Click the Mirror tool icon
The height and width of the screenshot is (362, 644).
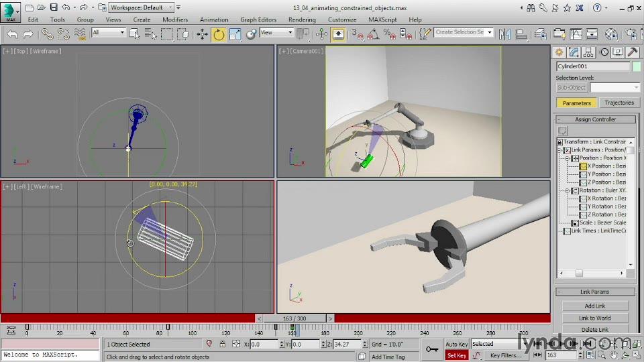(504, 34)
